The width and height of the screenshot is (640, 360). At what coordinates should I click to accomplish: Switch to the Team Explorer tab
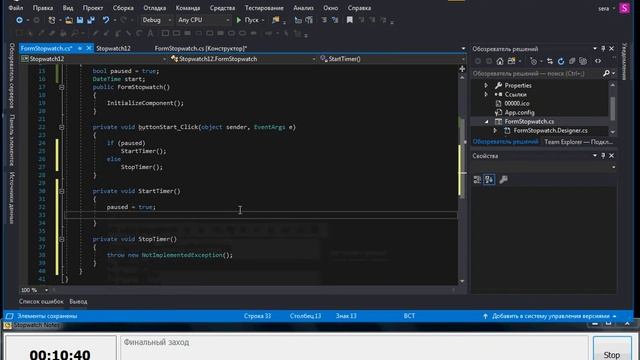(578, 142)
